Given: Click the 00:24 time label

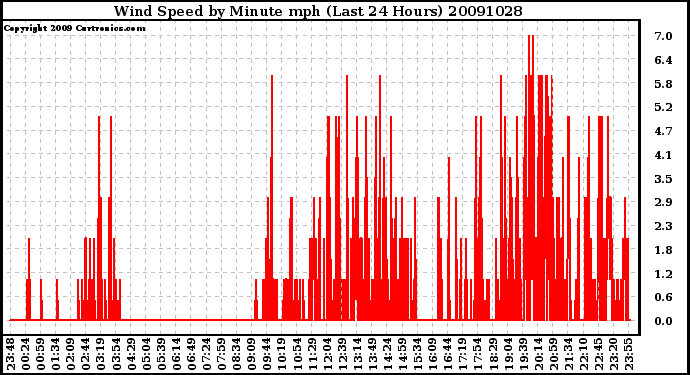Looking at the screenshot, I should tap(26, 354).
